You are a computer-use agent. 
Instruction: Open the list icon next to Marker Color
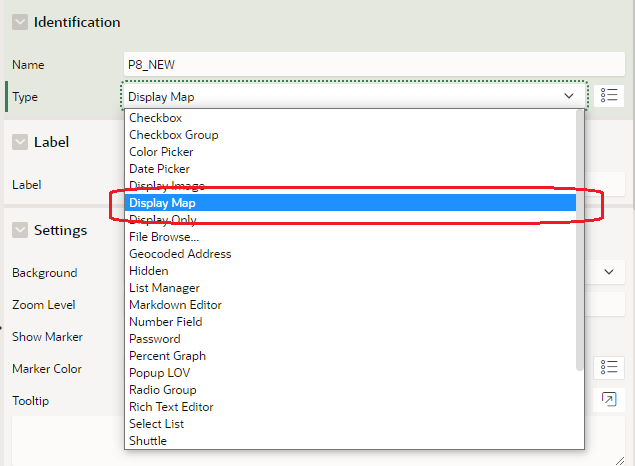(x=609, y=368)
